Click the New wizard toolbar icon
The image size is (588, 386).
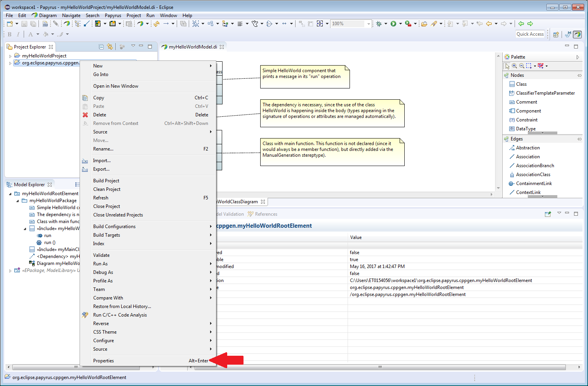click(x=10, y=24)
